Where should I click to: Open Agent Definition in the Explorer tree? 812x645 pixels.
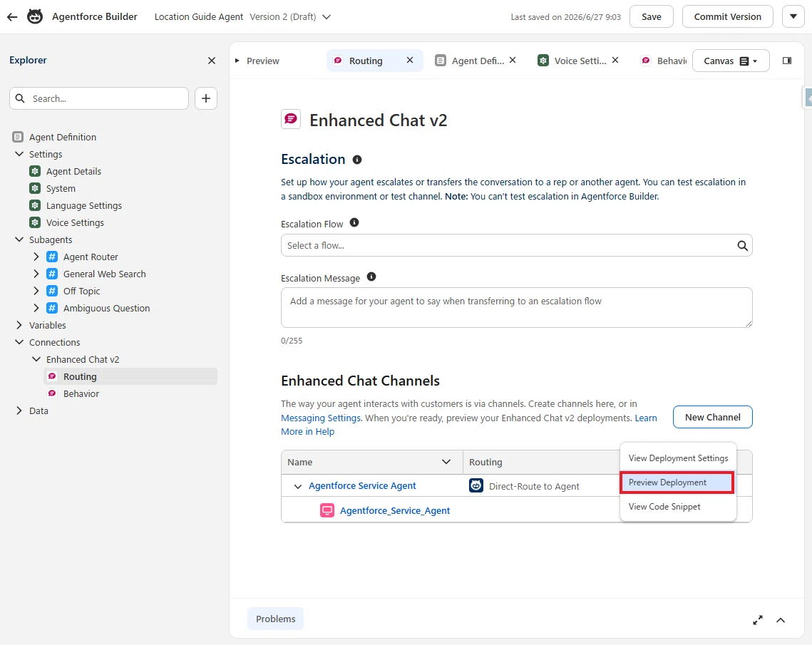pyautogui.click(x=62, y=137)
